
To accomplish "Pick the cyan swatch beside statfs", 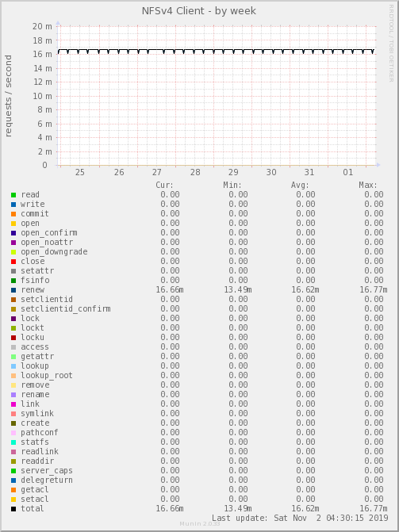I will tap(13, 442).
